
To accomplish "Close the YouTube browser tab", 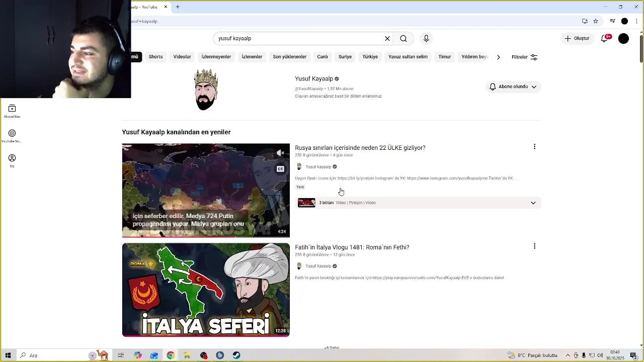I will coord(166,7).
